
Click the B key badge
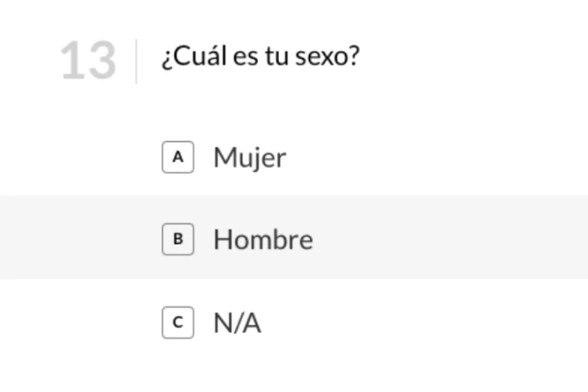[x=178, y=239]
